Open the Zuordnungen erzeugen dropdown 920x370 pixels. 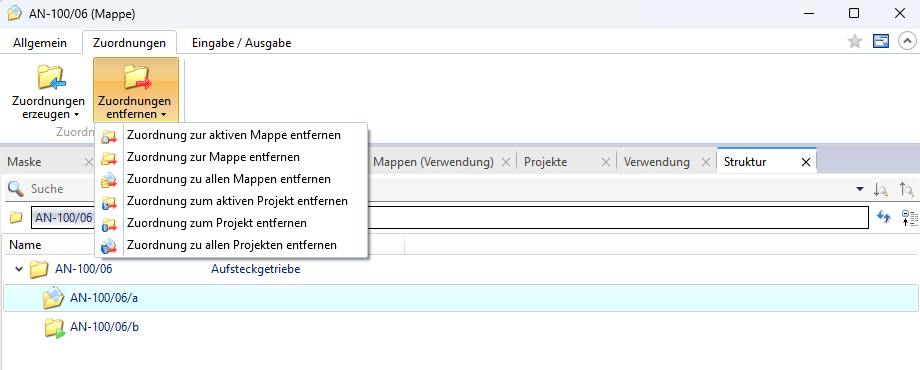coord(48,90)
